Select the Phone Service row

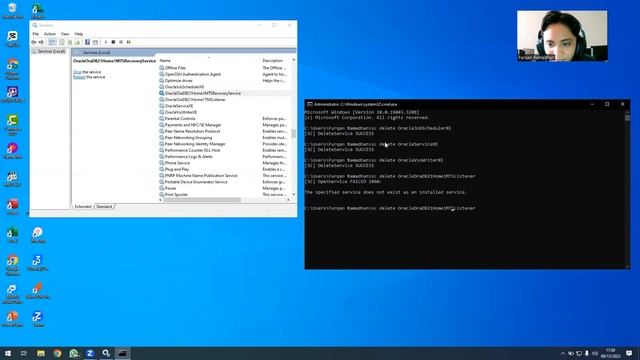click(x=224, y=163)
